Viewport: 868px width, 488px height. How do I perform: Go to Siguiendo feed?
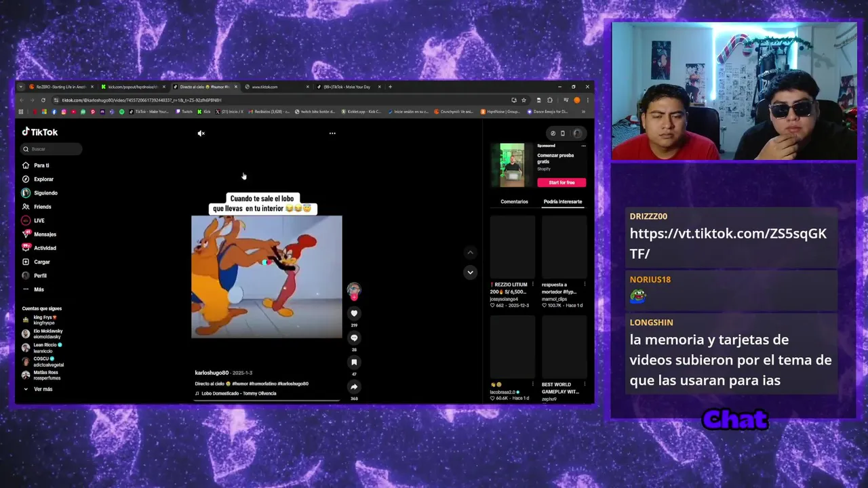point(39,193)
